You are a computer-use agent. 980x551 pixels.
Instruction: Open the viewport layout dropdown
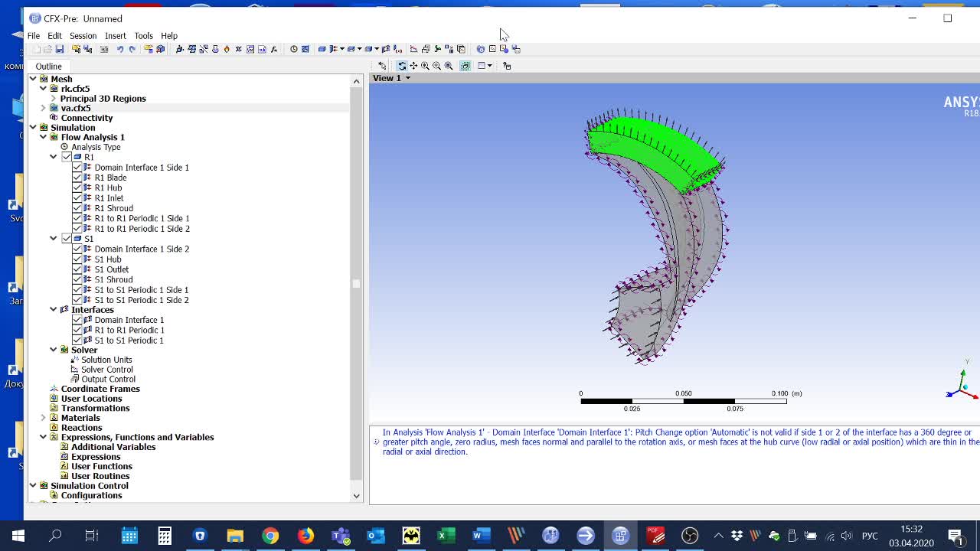(489, 66)
